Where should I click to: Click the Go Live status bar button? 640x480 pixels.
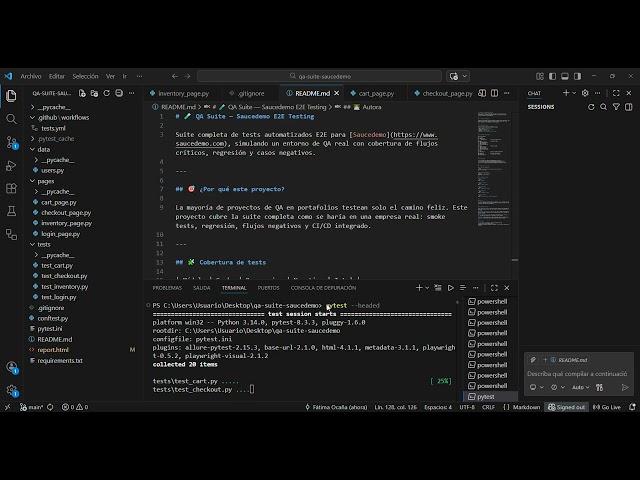607,407
